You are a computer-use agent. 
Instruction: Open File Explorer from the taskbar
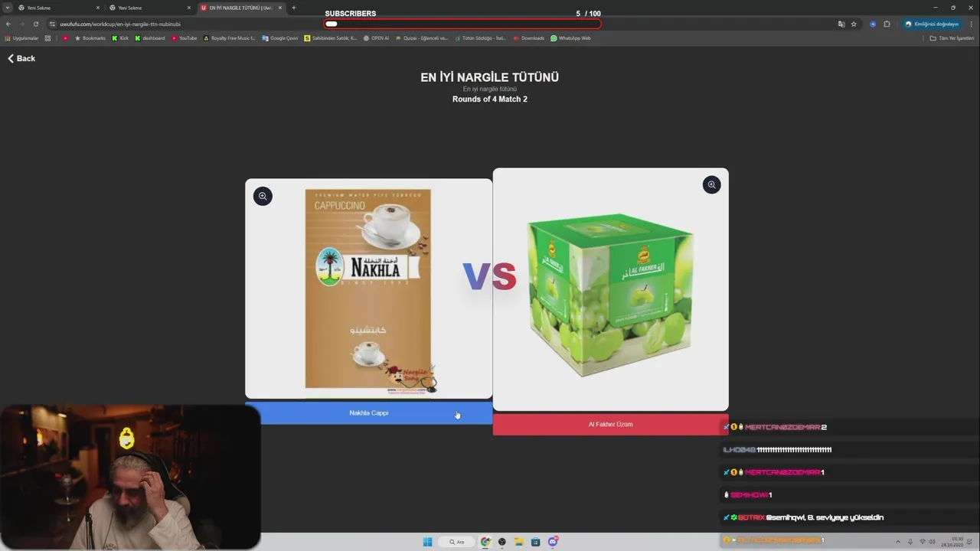tap(519, 542)
